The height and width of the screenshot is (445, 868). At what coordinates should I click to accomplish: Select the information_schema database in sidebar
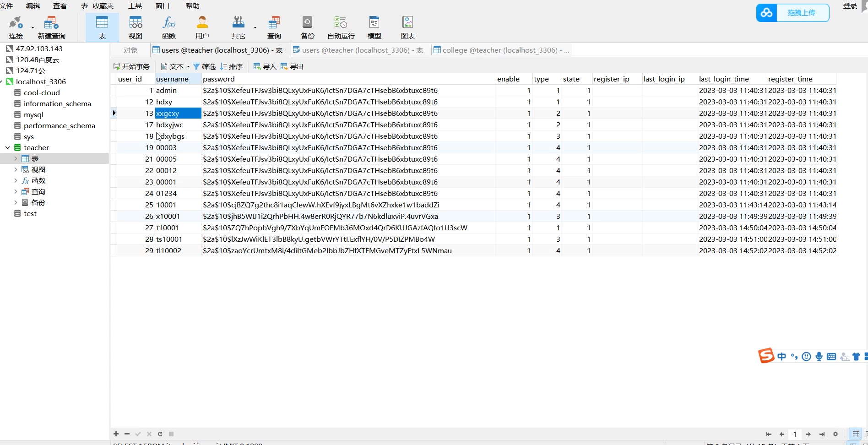57,104
